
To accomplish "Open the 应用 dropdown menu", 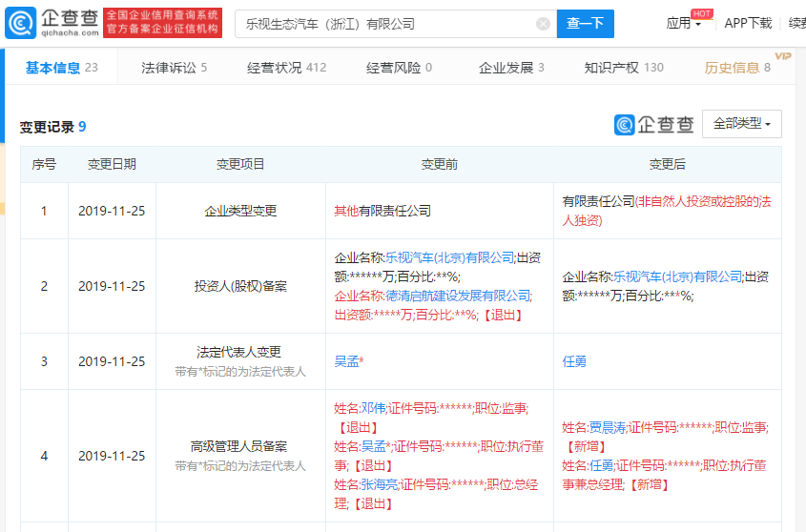I will tap(684, 23).
